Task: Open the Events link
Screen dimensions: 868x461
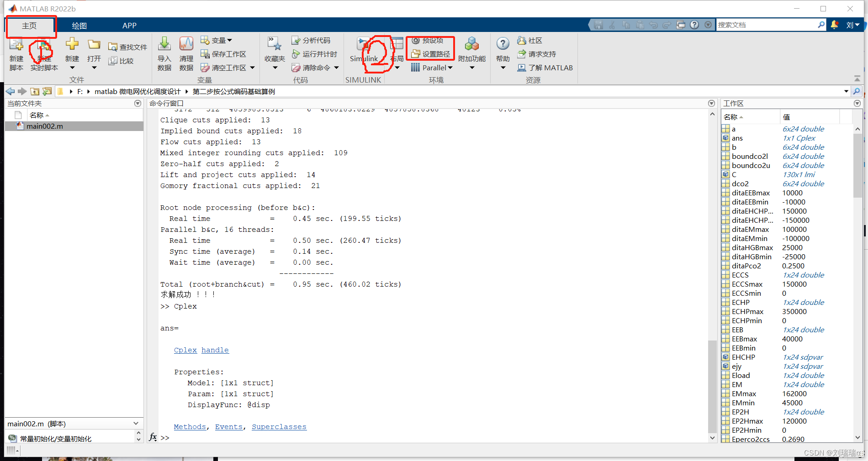Action: tap(228, 427)
